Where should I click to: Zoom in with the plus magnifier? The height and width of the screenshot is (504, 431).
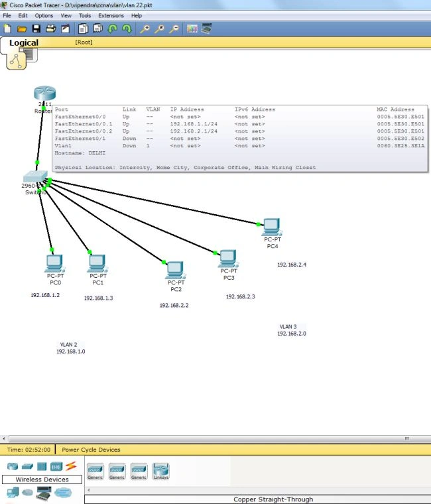point(145,29)
